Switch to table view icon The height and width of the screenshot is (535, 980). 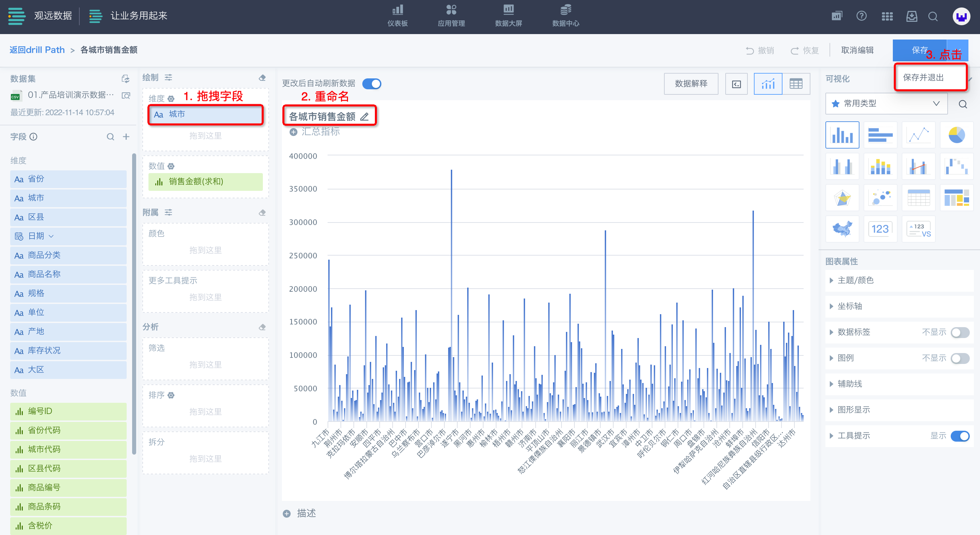pyautogui.click(x=795, y=84)
